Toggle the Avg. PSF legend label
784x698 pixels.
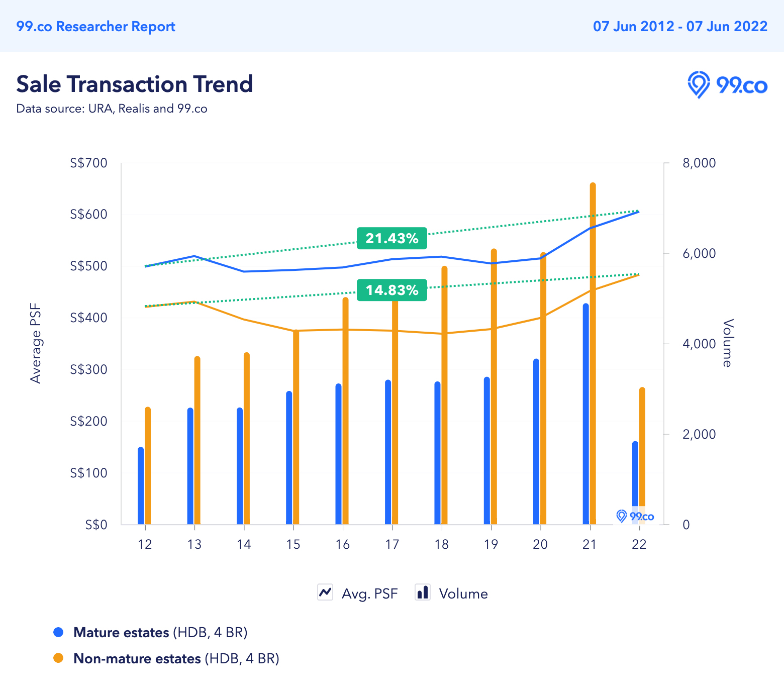[x=369, y=594]
